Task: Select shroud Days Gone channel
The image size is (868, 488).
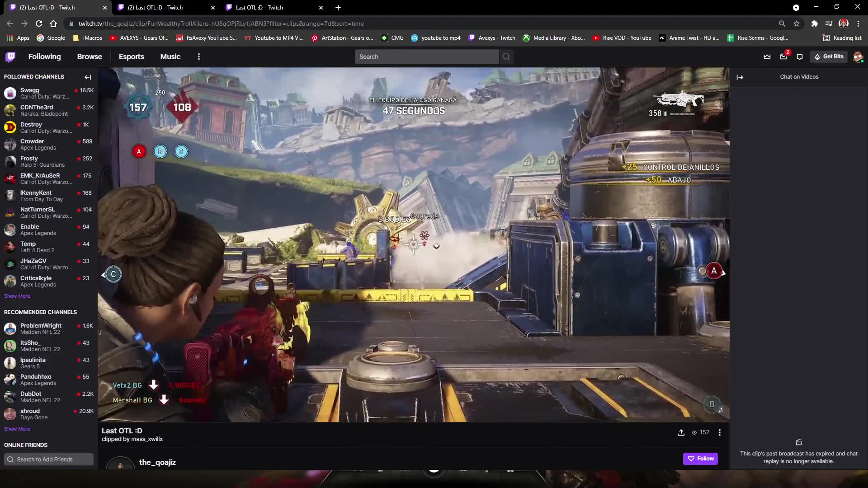Action: point(49,414)
